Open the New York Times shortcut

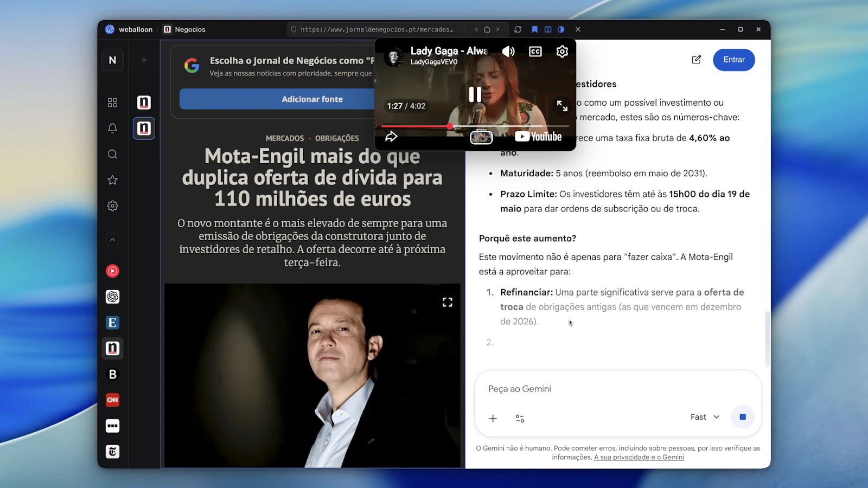[x=112, y=452]
